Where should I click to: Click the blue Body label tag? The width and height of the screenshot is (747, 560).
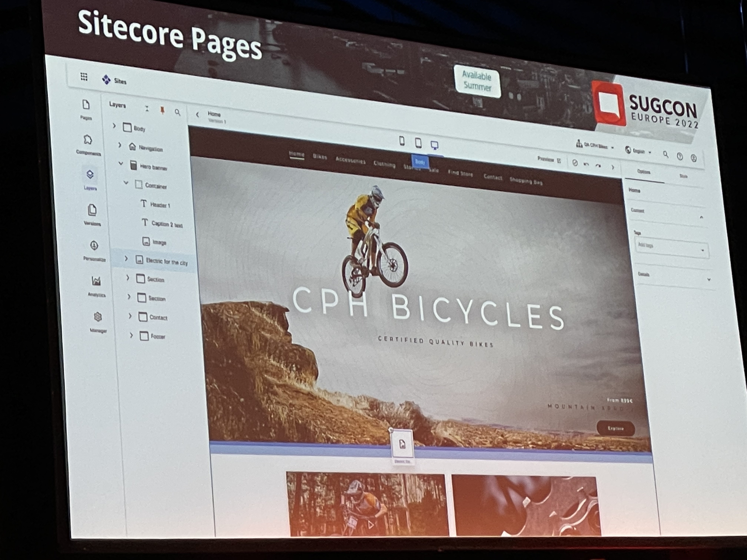point(420,162)
